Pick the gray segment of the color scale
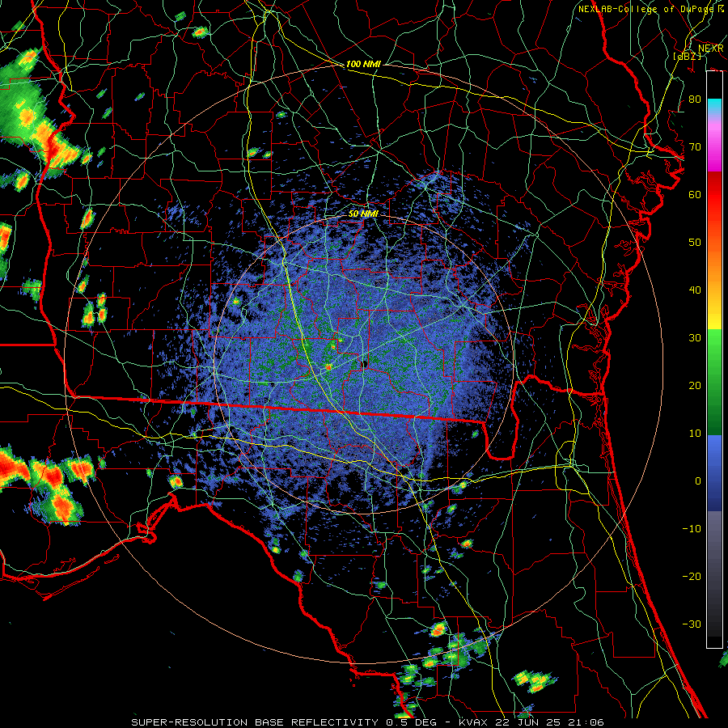This screenshot has width=728, height=728. pyautogui.click(x=714, y=539)
